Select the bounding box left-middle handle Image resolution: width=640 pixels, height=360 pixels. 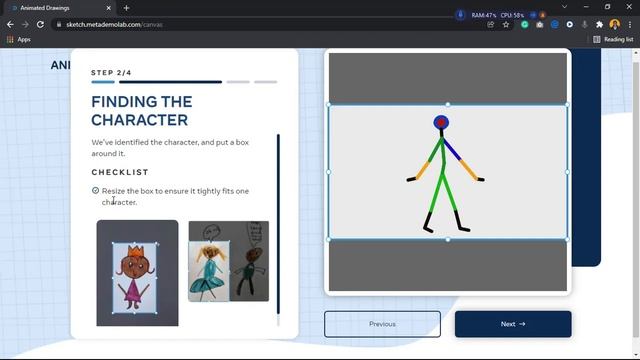[329, 172]
